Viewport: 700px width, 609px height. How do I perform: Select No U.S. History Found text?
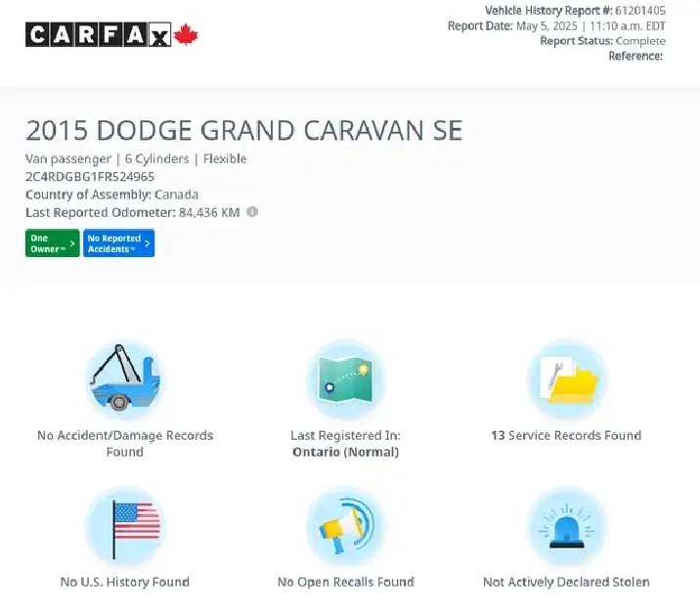pyautogui.click(x=125, y=582)
